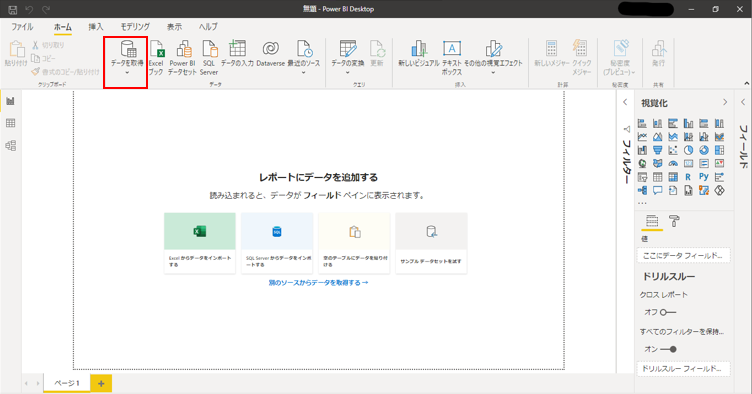The image size is (752, 394).
Task: Select the donut chart visual
Action: 704,150
